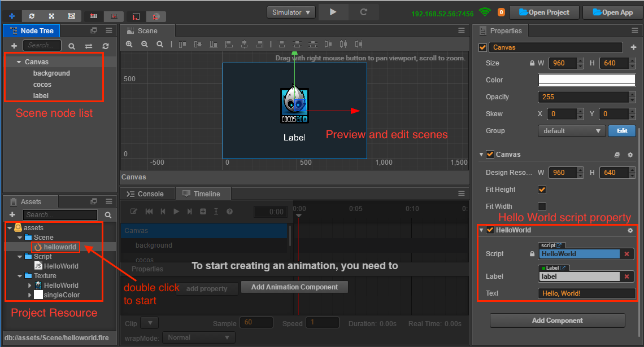Click the red globe icon in top toolbar

tap(156, 16)
